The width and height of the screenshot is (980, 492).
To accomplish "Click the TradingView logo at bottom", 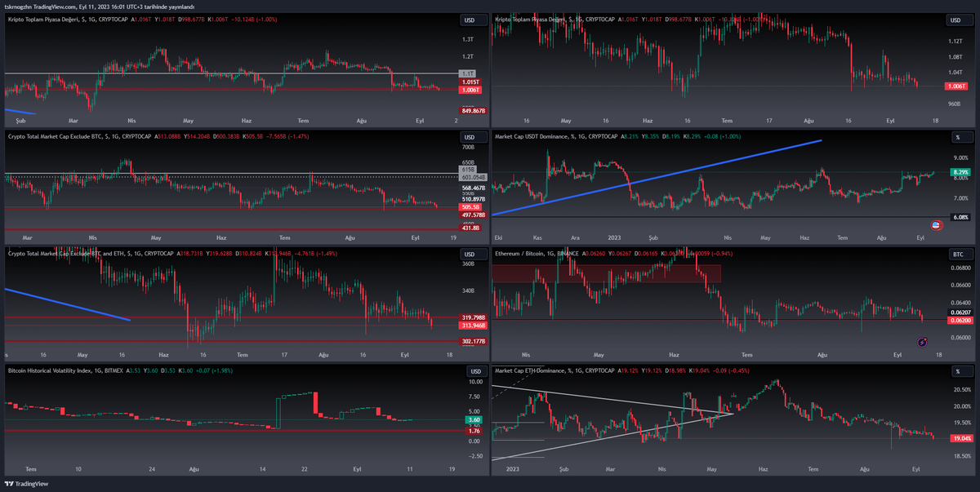I will click(x=27, y=484).
